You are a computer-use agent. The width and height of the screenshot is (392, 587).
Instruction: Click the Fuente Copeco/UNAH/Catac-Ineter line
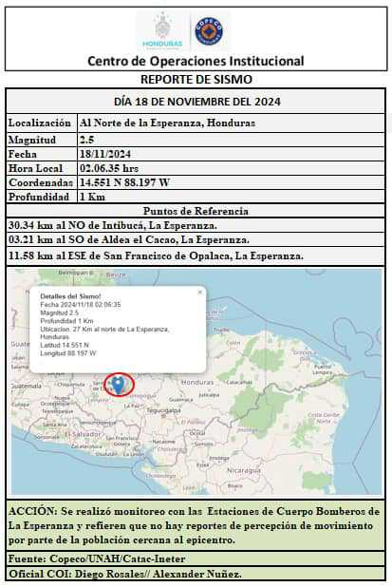click(196, 559)
